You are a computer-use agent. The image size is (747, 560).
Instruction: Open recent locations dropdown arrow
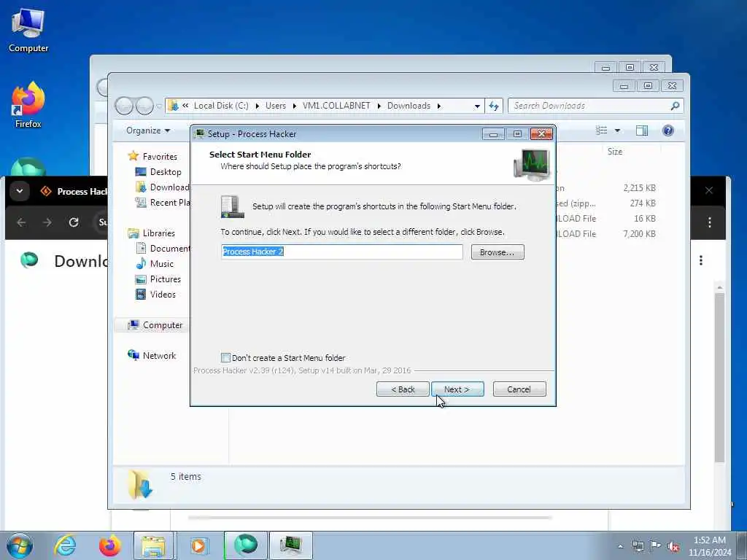(159, 106)
